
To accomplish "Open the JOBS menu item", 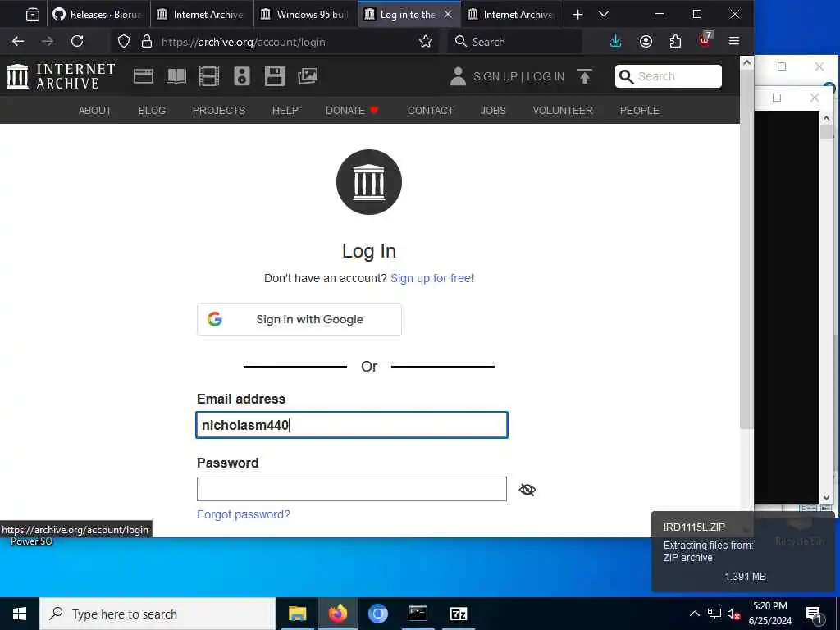I will (x=493, y=111).
